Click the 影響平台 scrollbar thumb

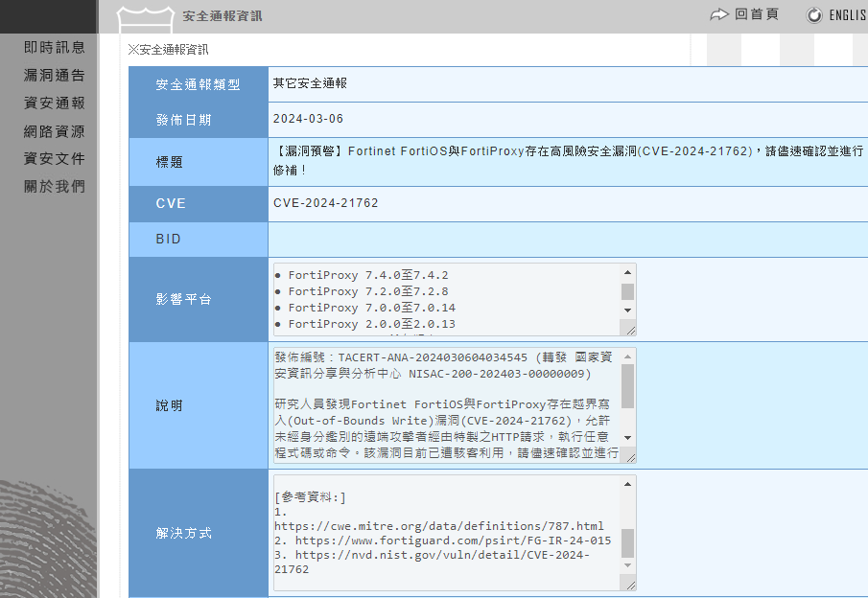627,291
